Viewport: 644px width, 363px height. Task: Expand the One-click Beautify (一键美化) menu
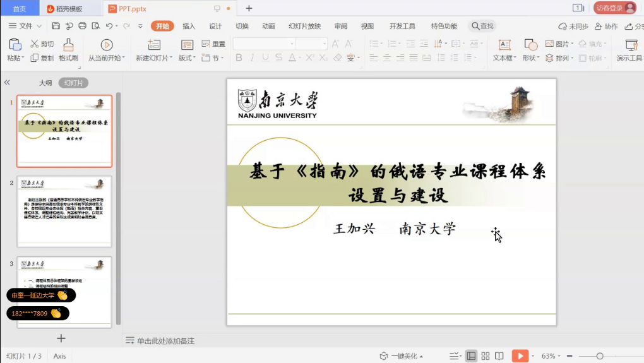pos(402,356)
